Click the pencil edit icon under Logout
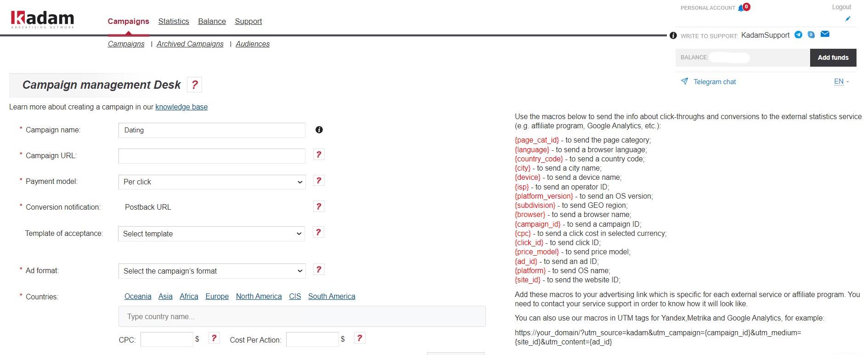Screen dimensions: 868x355 848,19
